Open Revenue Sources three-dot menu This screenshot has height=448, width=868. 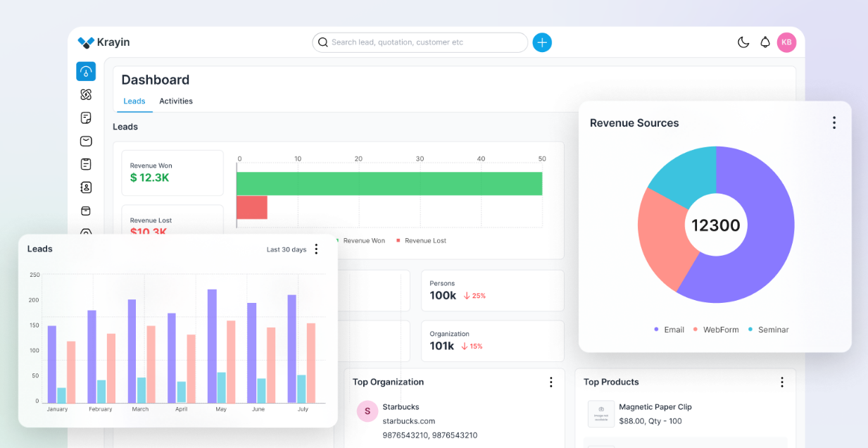coord(834,123)
